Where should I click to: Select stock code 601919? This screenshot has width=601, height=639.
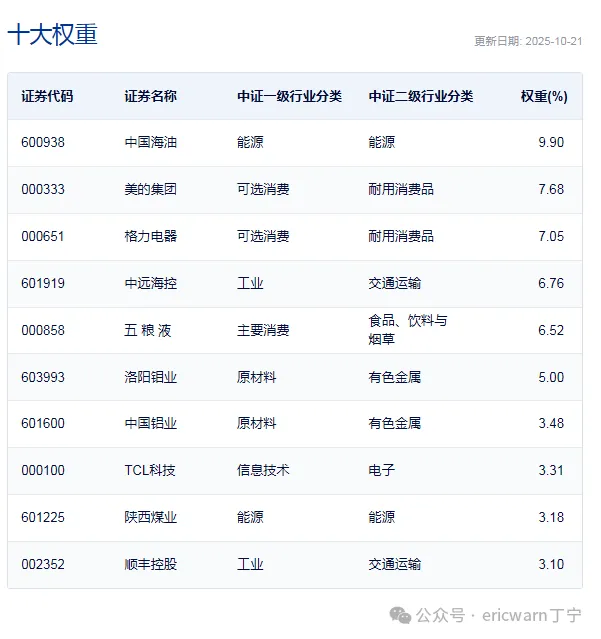point(43,283)
